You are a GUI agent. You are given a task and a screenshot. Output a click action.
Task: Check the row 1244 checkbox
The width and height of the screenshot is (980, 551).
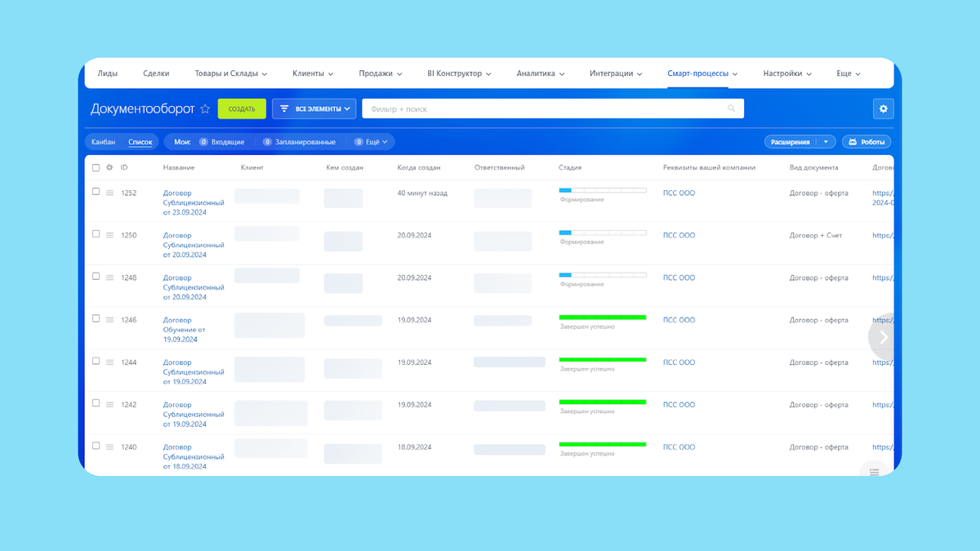(x=96, y=361)
